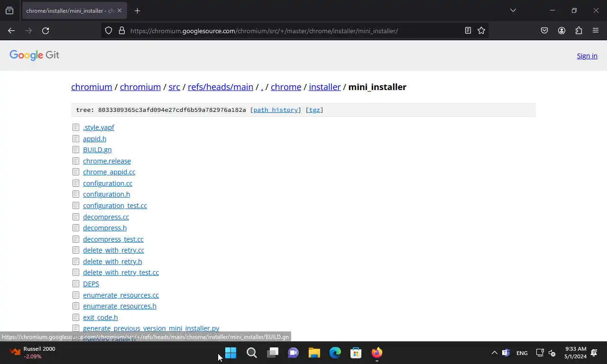Open the taskbar clock showing 9:33 AM
The height and width of the screenshot is (364, 607).
[x=575, y=353]
